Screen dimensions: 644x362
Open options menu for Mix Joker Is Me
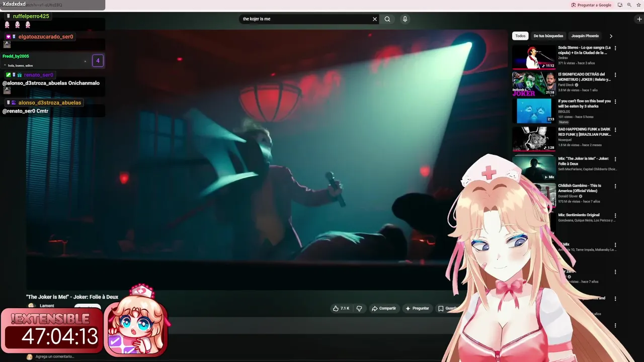615,159
